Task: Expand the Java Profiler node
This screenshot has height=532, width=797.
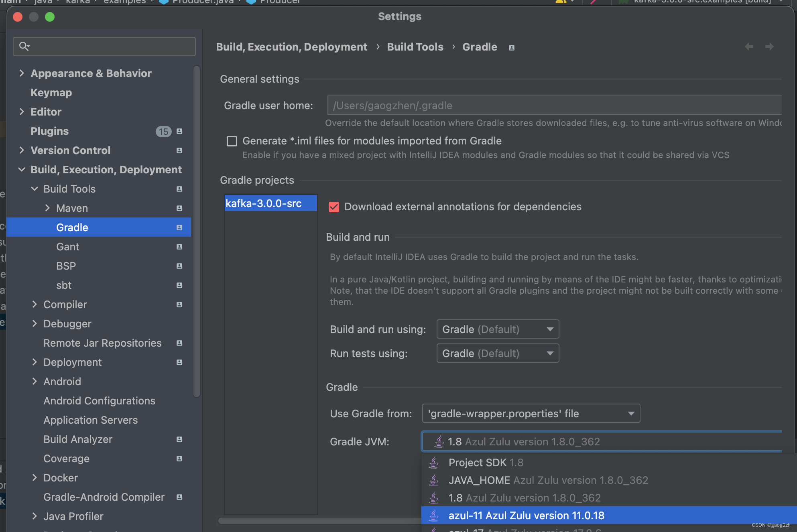Action: [35, 516]
